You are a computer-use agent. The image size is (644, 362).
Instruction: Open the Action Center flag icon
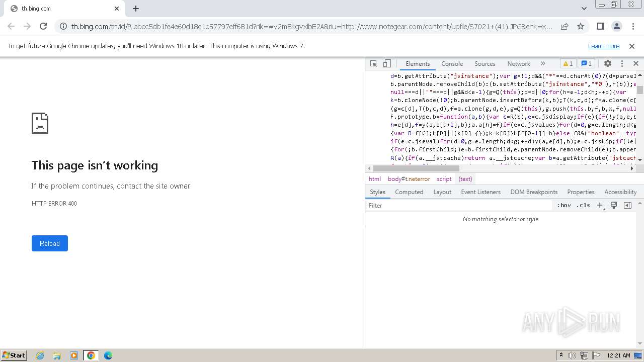[596, 355]
